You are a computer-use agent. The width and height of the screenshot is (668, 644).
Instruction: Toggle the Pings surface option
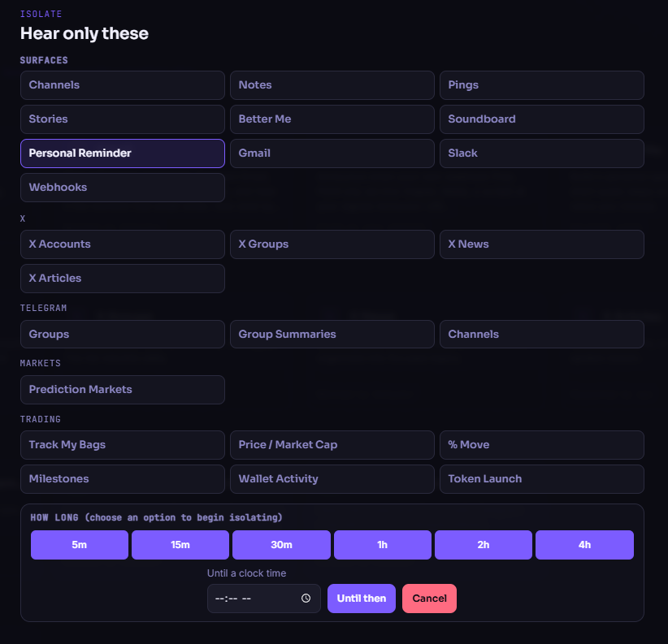coord(541,85)
